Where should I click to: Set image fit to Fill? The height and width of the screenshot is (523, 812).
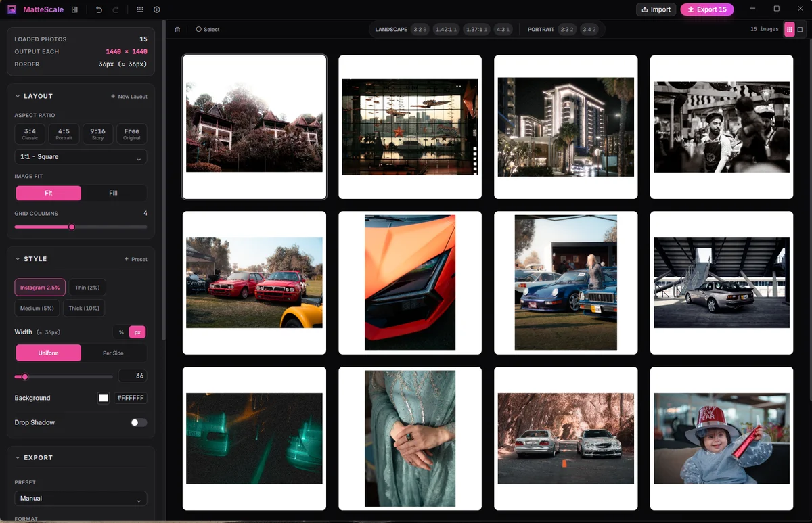click(x=113, y=193)
